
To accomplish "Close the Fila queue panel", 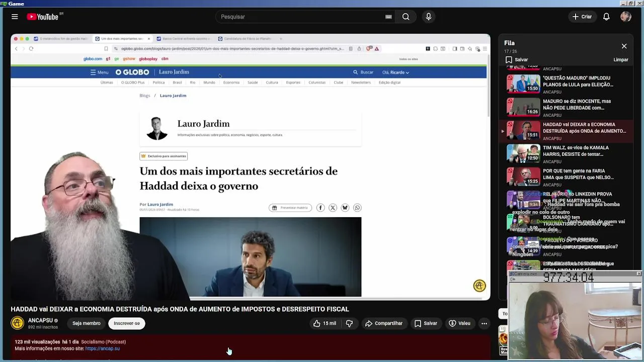I will click(624, 46).
